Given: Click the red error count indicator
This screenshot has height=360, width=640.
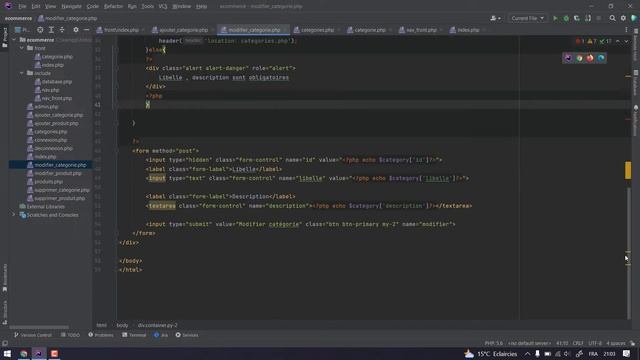Looking at the screenshot, I should (580, 41).
